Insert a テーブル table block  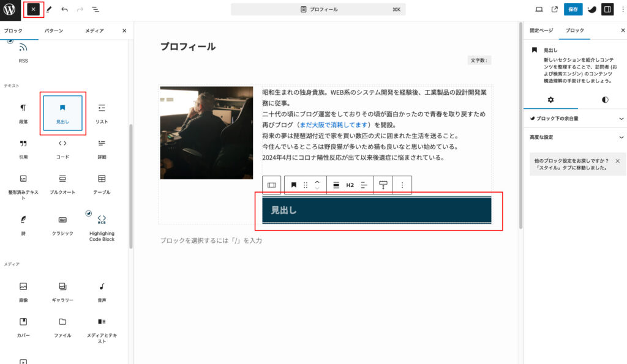[x=102, y=184]
